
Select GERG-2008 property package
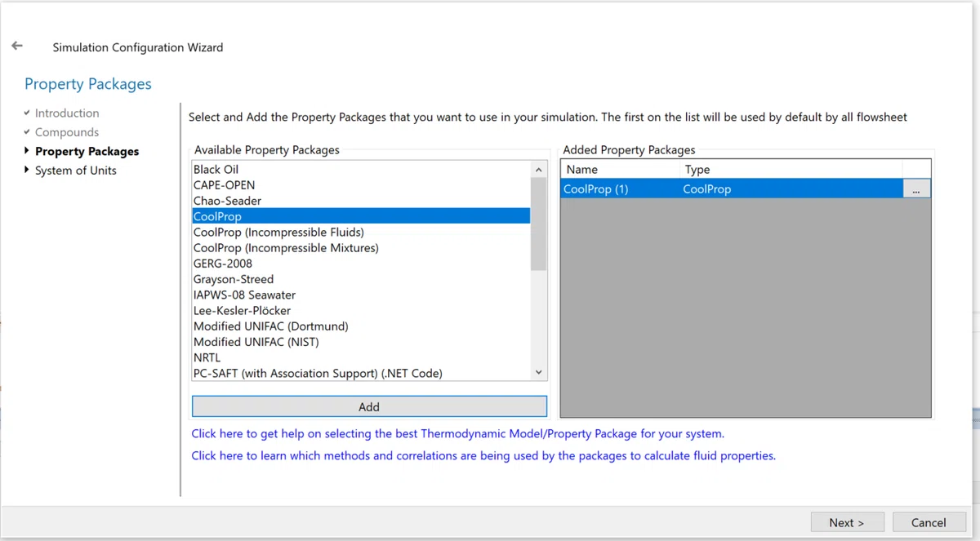361,264
